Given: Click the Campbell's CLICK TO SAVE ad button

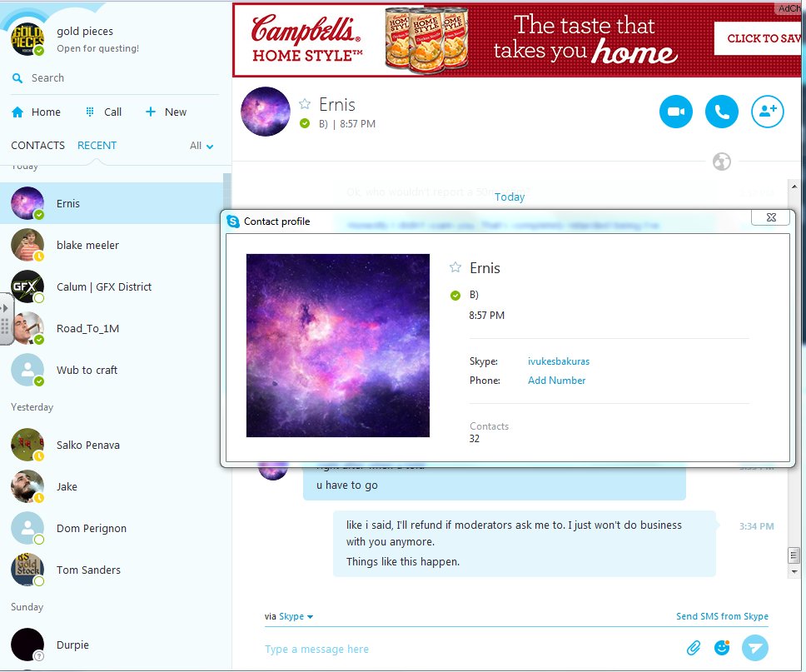Looking at the screenshot, I should 759,38.
